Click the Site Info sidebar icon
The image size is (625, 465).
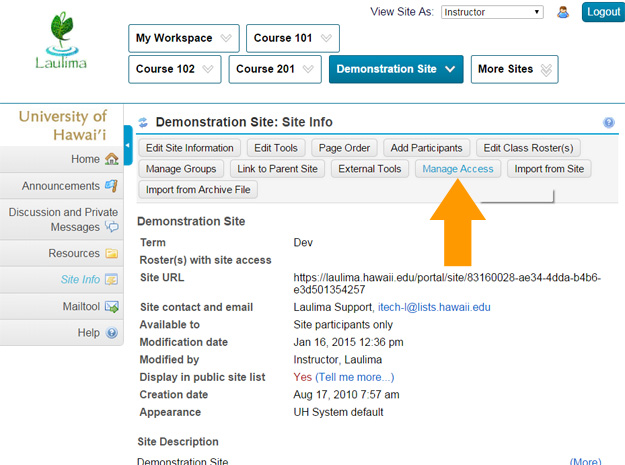[111, 280]
